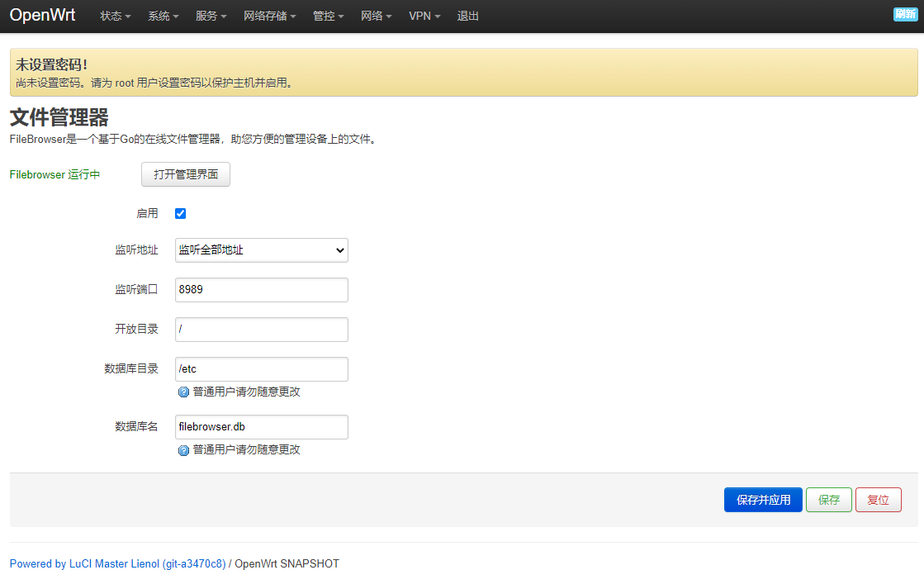The image size is (924, 570).
Task: Click help icon beside 数据库名 hint
Action: click(182, 449)
